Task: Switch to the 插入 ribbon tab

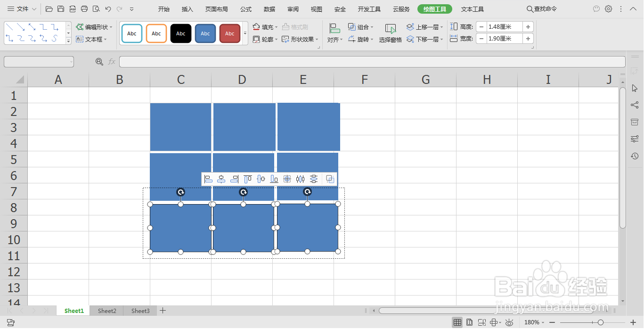Action: (x=187, y=9)
